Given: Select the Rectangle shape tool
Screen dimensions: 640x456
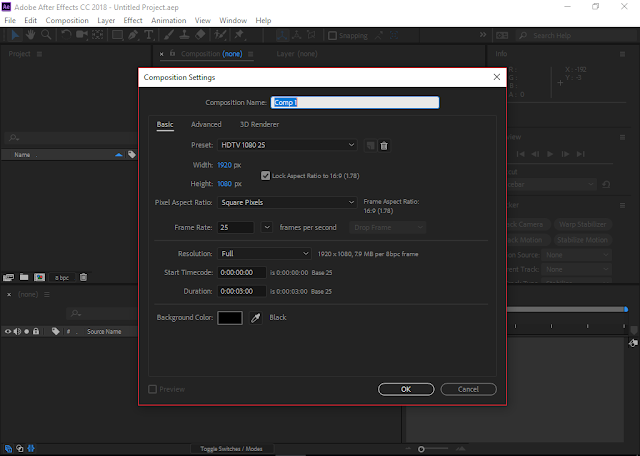Looking at the screenshot, I should [118, 35].
